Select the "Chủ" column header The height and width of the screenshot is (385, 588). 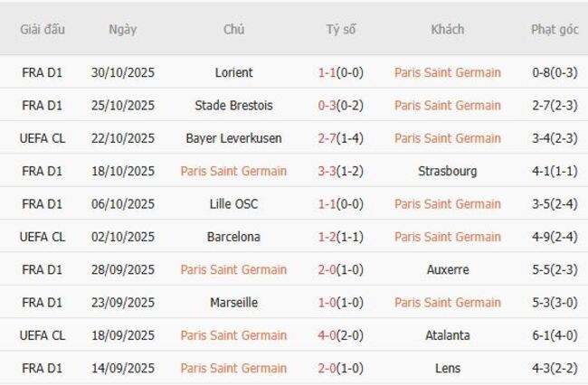tap(233, 29)
